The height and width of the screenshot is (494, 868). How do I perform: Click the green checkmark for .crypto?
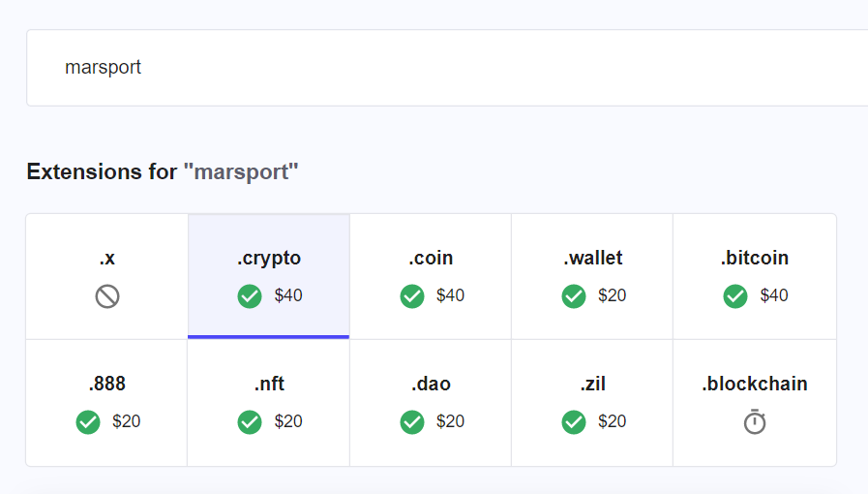click(x=250, y=296)
